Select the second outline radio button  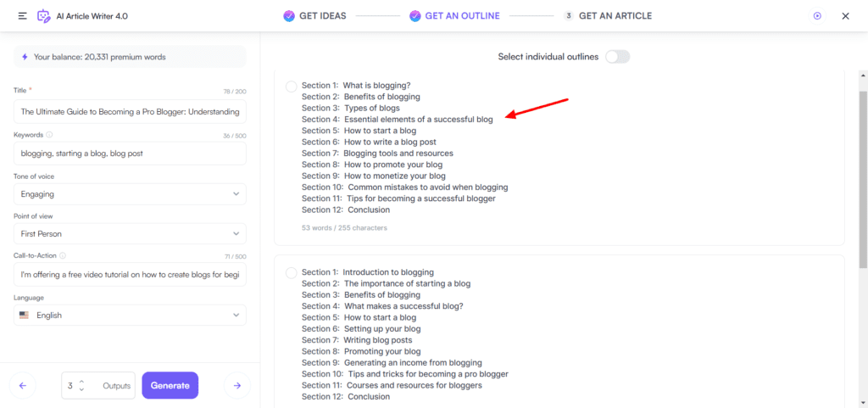click(292, 272)
